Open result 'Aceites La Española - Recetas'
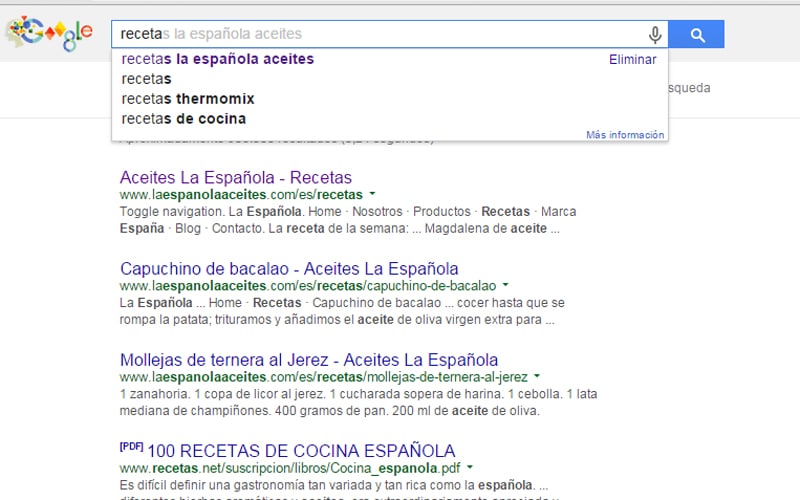This screenshot has height=500, width=800. [236, 178]
